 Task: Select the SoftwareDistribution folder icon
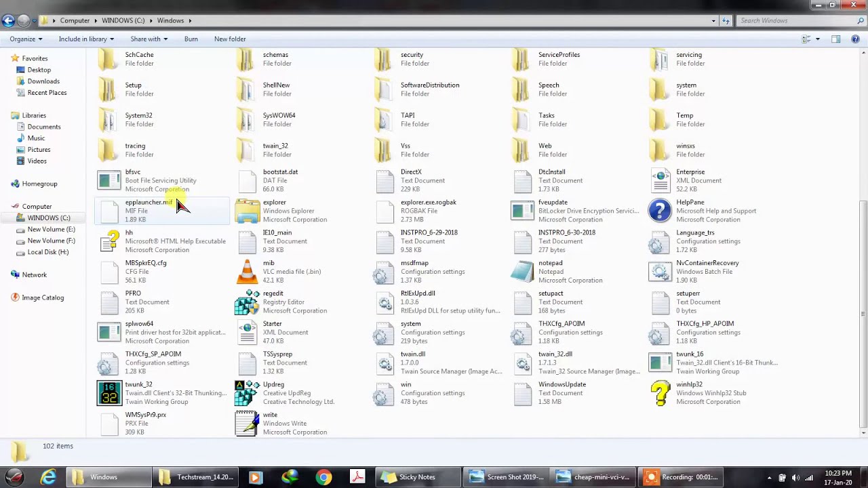pos(383,89)
